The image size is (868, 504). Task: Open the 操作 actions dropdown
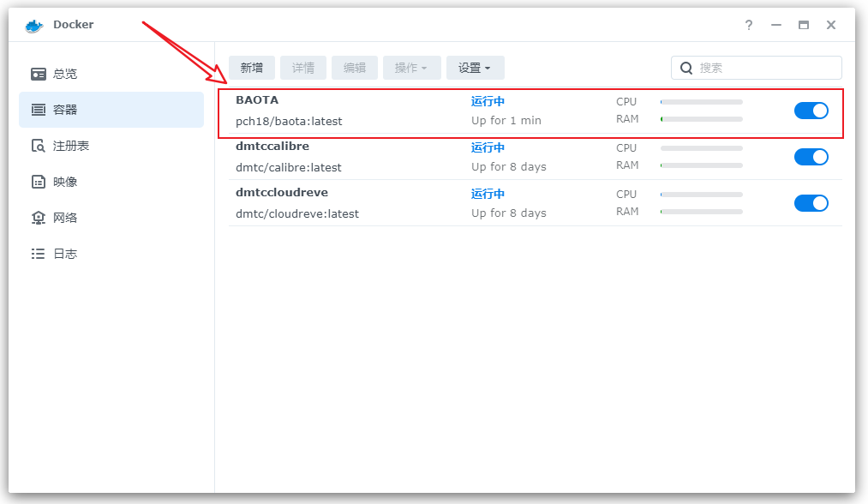tap(411, 68)
